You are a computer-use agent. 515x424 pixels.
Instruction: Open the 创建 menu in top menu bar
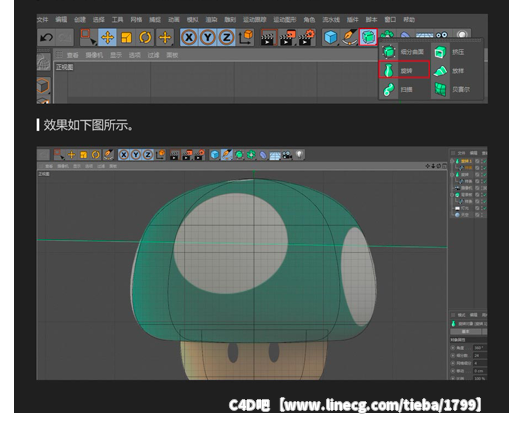tap(80, 20)
